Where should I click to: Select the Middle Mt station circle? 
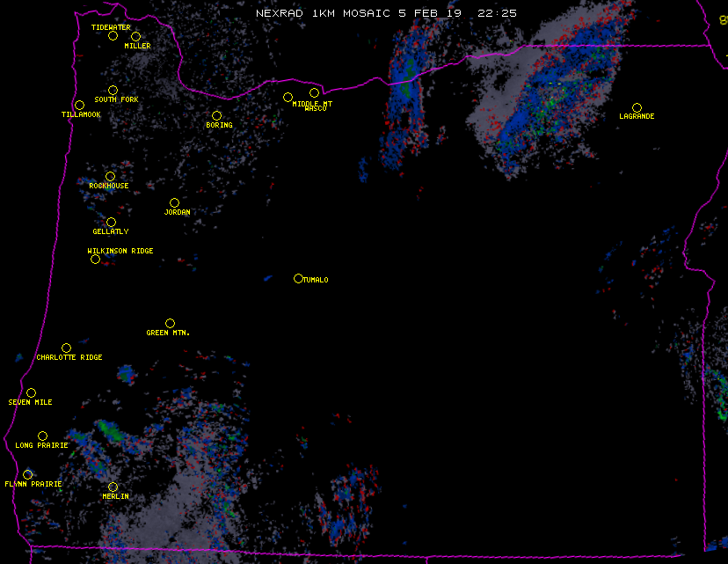tap(288, 98)
